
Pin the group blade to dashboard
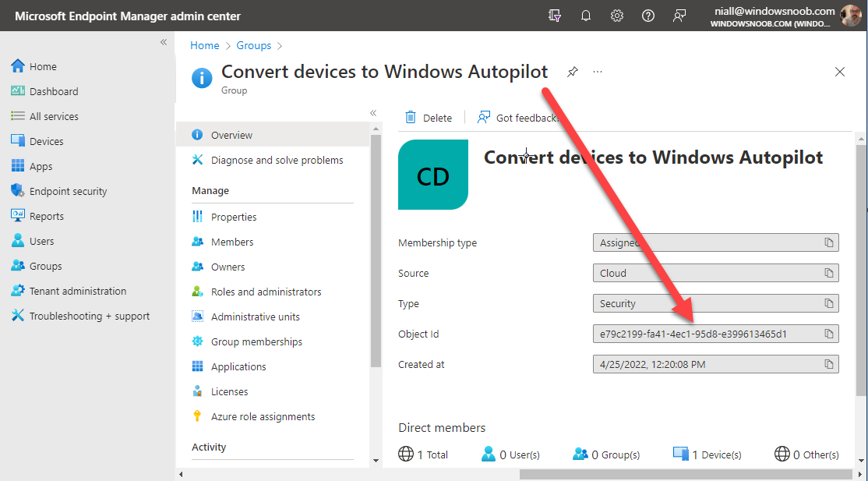(x=573, y=72)
